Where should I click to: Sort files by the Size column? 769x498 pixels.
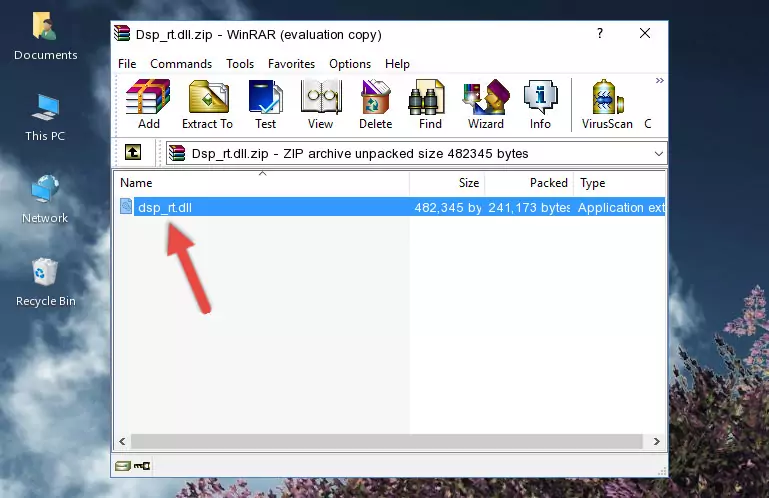(x=447, y=183)
